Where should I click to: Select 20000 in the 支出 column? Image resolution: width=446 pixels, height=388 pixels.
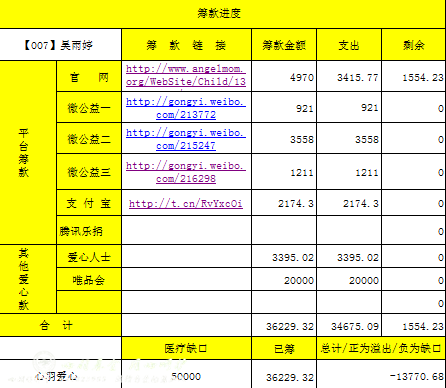[349, 279]
